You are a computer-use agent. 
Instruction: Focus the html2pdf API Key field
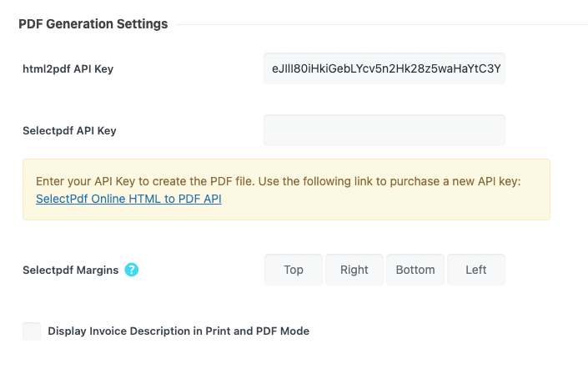tap(384, 69)
